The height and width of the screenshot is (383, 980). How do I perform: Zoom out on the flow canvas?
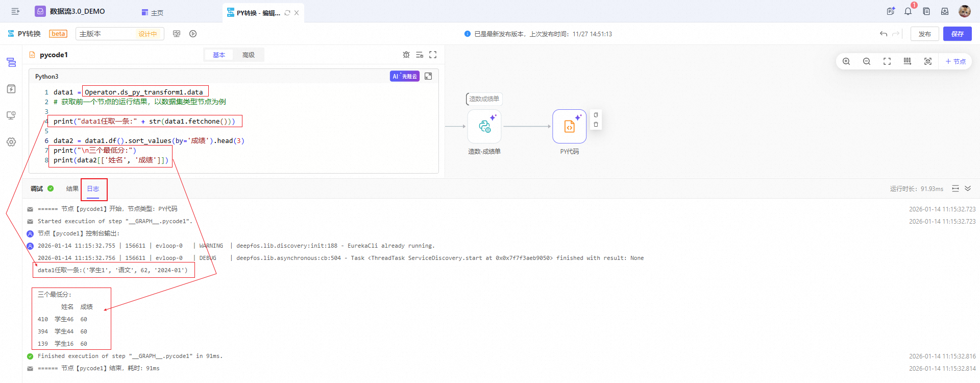(867, 61)
